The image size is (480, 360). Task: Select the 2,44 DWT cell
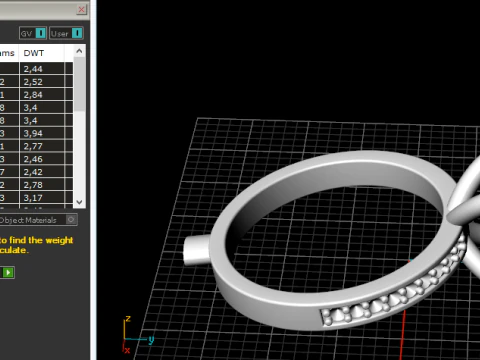pos(42,69)
